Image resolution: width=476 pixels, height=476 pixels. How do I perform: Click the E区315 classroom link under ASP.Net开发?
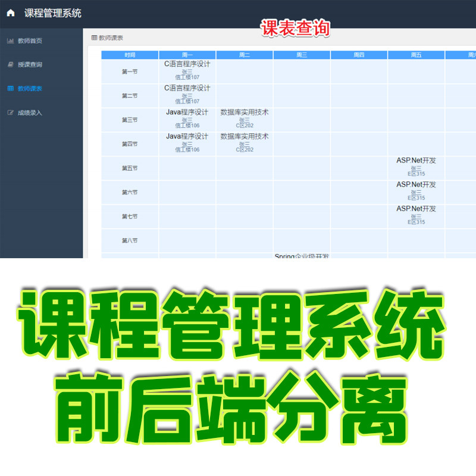pos(416,174)
